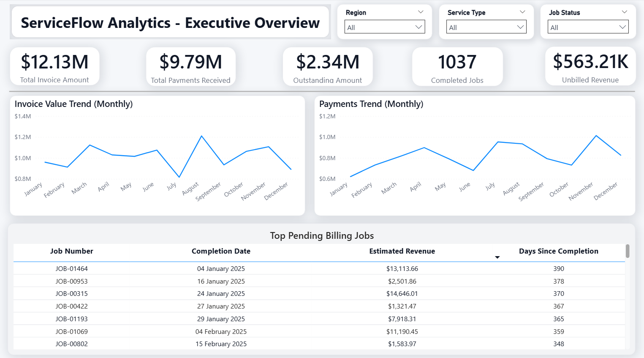The image size is (644, 358).
Task: Sort table by Job Number column
Action: point(72,251)
